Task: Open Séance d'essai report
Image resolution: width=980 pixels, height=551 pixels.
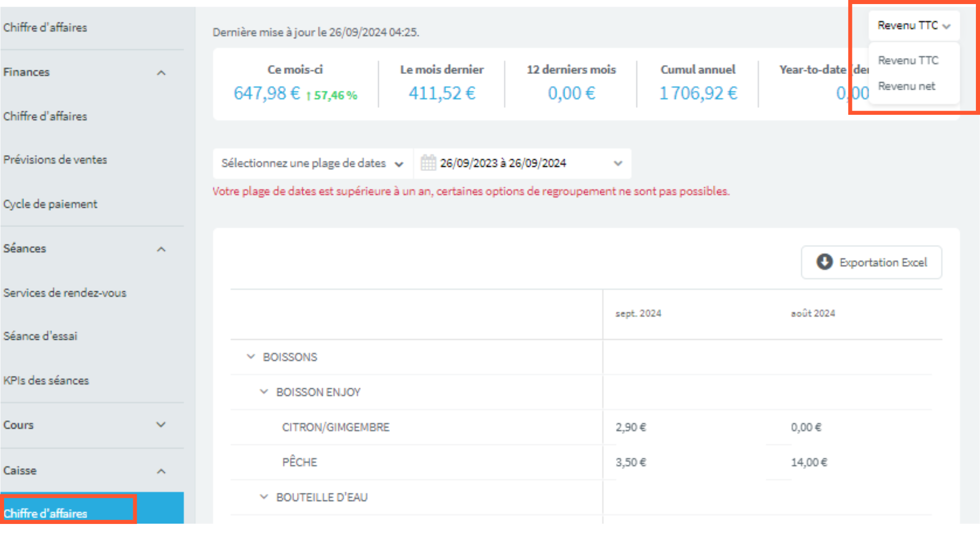Action: click(40, 336)
